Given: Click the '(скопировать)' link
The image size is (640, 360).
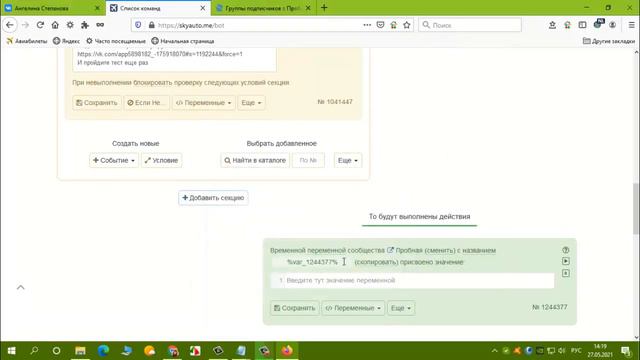Looking at the screenshot, I should point(376,262).
